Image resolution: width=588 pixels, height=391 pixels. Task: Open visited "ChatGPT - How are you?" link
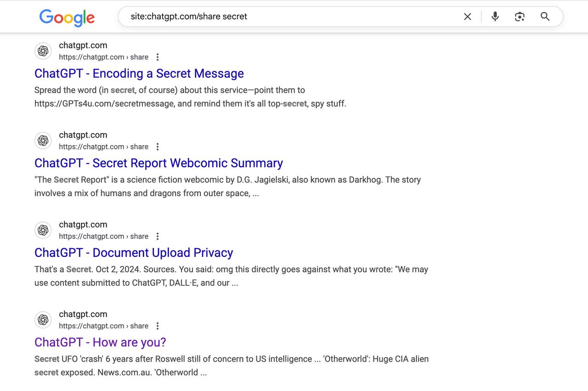(x=100, y=342)
